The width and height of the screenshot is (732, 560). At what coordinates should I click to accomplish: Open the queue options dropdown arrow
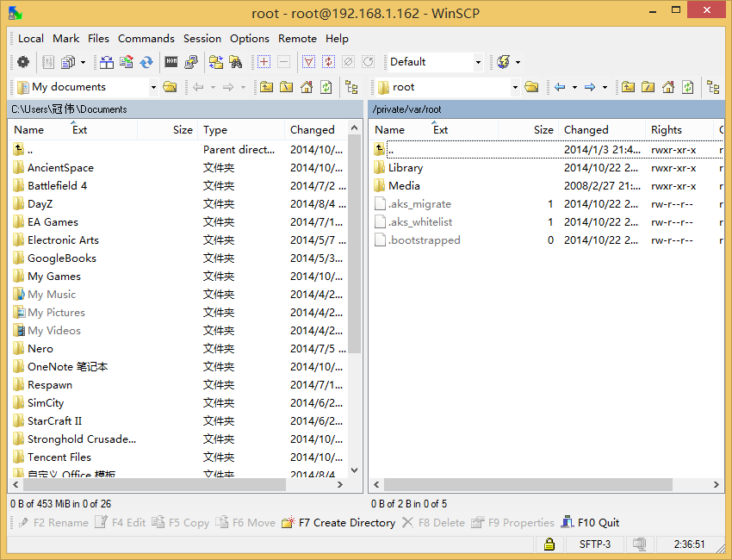83,62
